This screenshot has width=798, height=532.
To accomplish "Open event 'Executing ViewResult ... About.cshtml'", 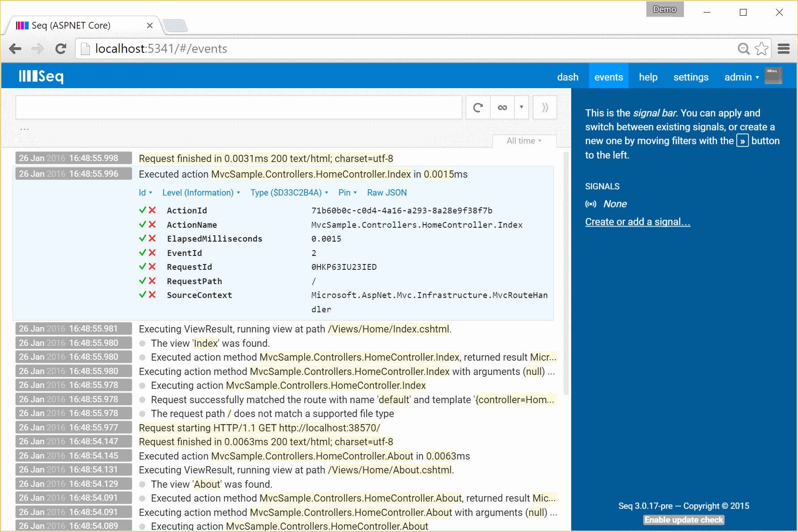I will click(296, 470).
